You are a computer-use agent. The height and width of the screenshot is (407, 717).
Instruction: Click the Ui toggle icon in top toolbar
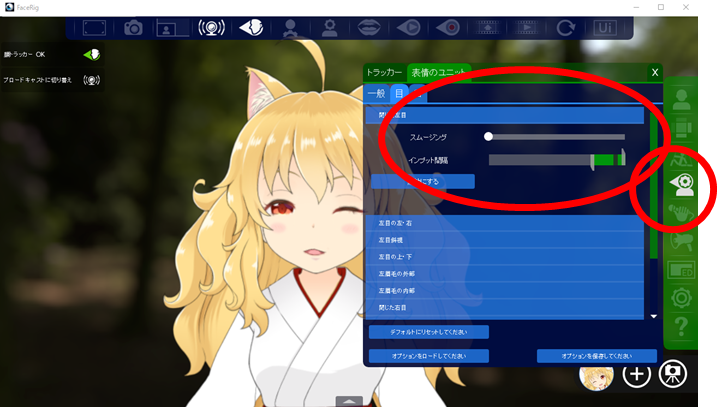click(605, 28)
